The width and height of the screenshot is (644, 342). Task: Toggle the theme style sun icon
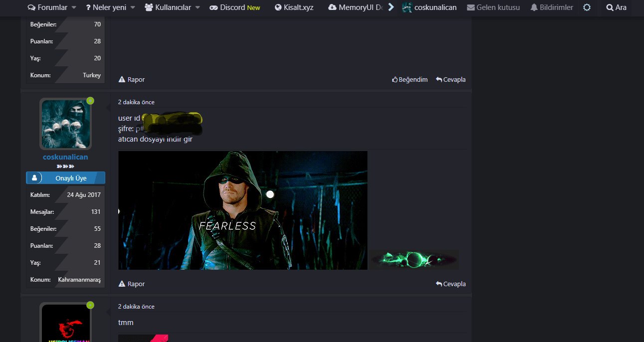[x=587, y=7]
